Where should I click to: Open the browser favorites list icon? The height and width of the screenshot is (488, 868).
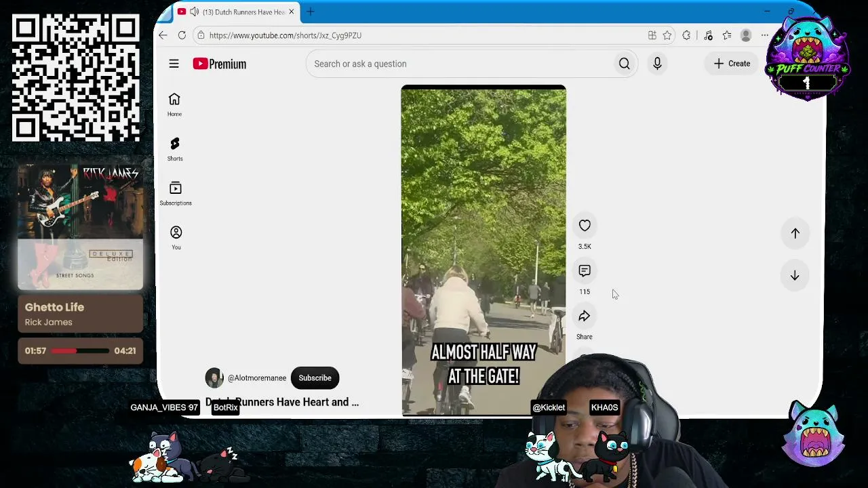click(x=727, y=35)
